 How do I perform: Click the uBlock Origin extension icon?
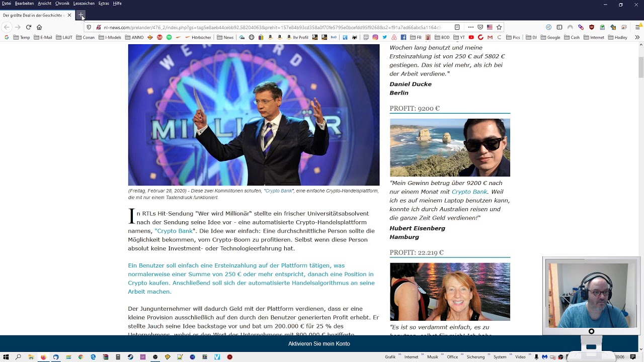[592, 27]
